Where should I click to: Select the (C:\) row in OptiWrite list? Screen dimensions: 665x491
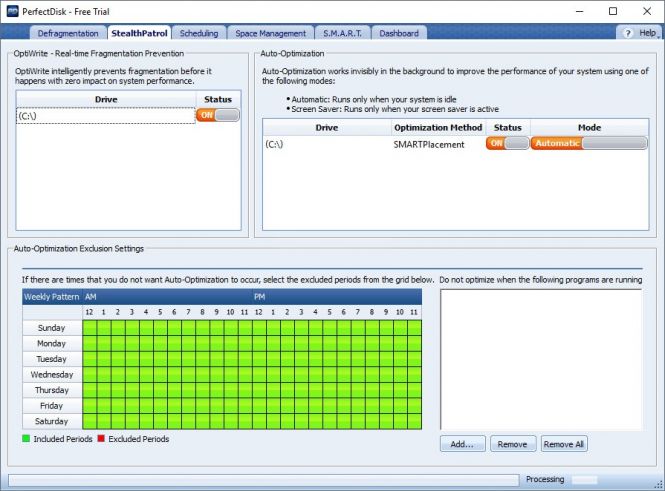point(106,116)
